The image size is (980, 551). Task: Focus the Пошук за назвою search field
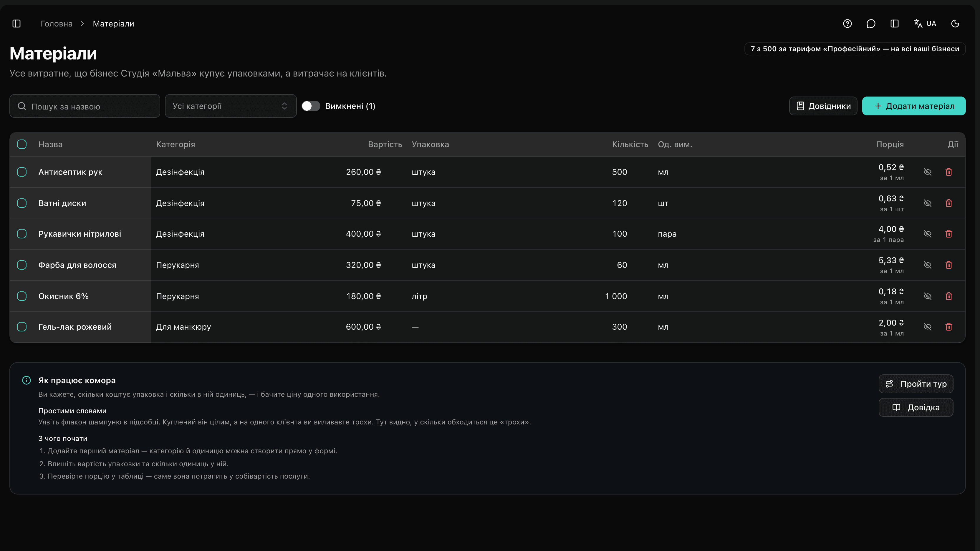point(85,106)
